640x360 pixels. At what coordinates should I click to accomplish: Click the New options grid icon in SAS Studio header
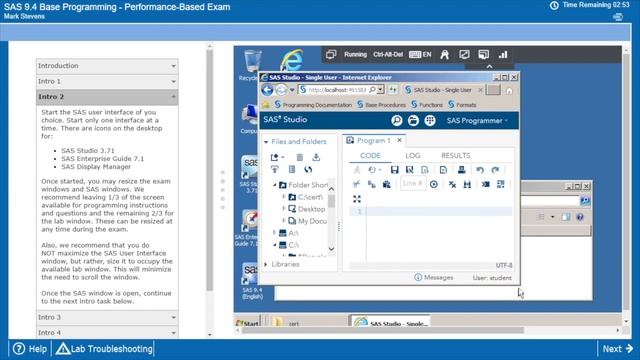(430, 121)
